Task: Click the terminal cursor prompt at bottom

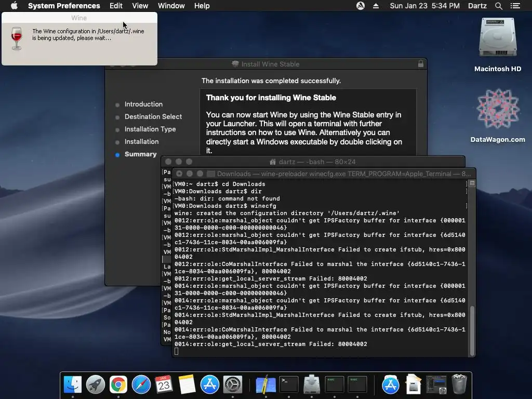Action: coord(177,352)
